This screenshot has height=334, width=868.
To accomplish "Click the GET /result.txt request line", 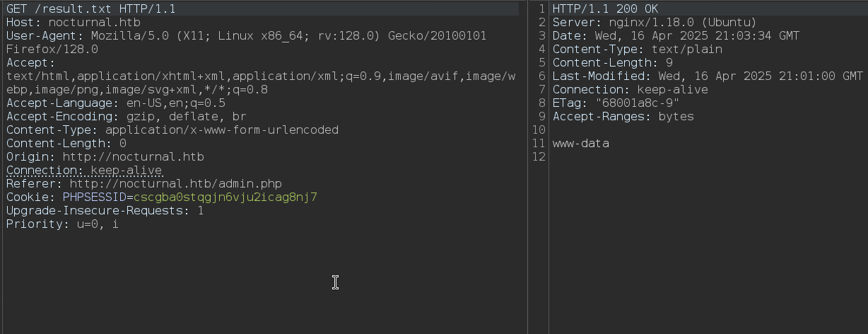I will 91,9.
